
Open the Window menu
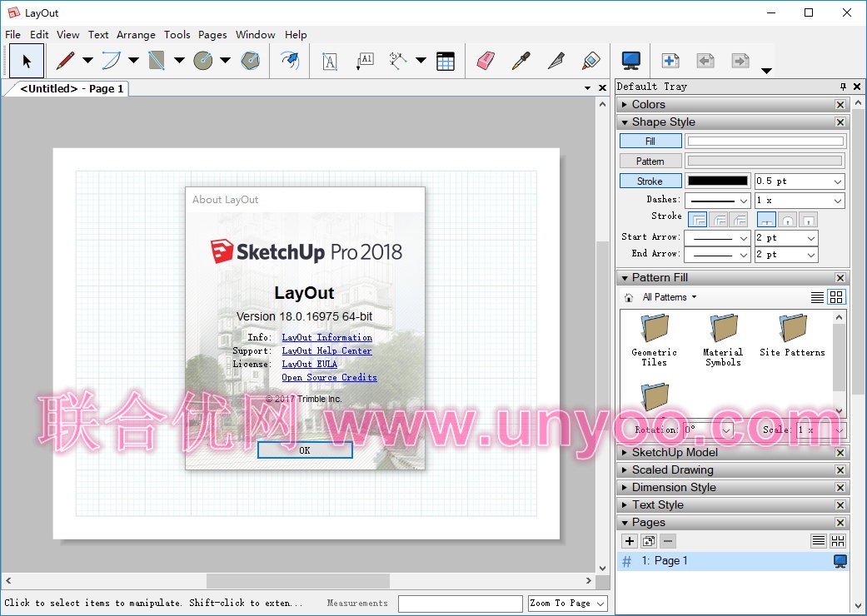coord(255,35)
